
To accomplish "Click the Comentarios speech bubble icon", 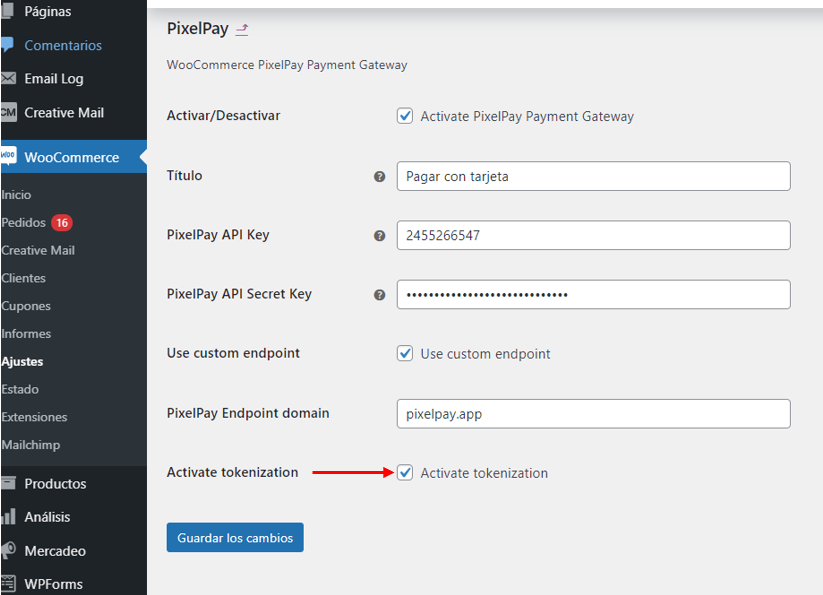I will click(x=7, y=45).
